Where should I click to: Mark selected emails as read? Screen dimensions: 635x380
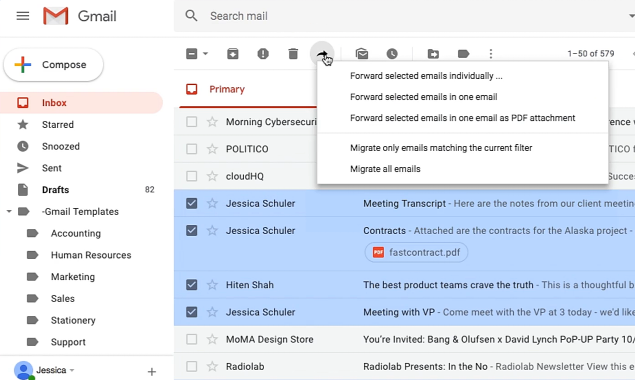362,53
